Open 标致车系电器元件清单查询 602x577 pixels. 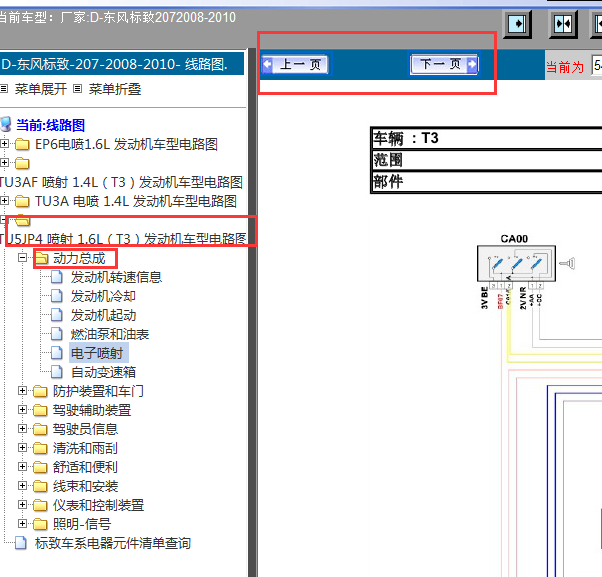click(113, 543)
